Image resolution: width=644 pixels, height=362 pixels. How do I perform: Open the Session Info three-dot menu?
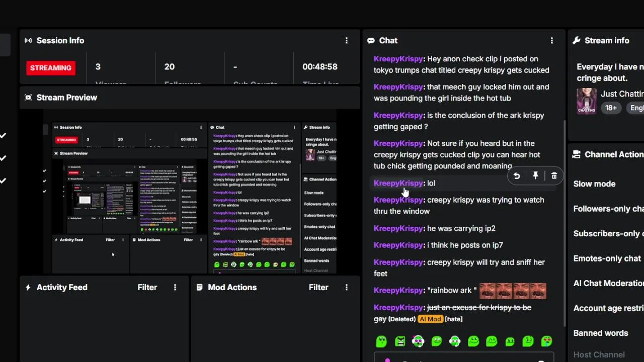tap(346, 41)
